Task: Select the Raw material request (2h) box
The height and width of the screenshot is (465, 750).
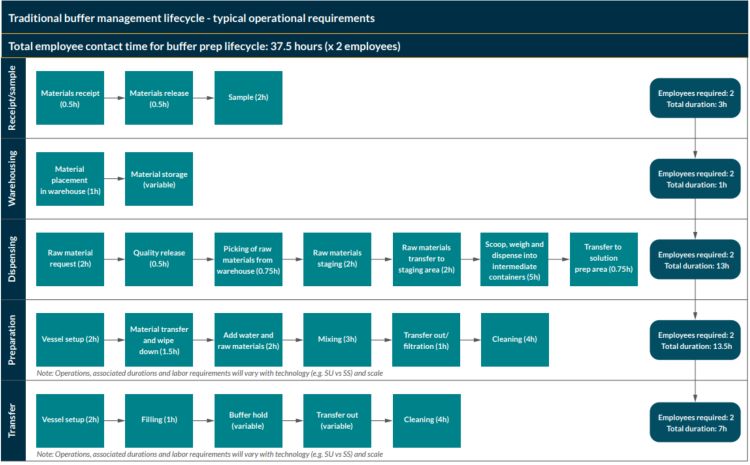Action: 70,260
